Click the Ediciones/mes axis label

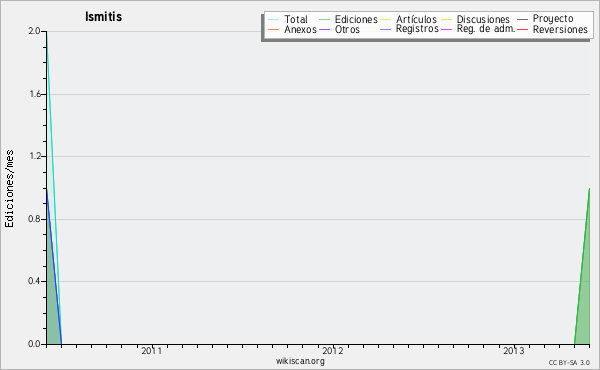[9, 188]
